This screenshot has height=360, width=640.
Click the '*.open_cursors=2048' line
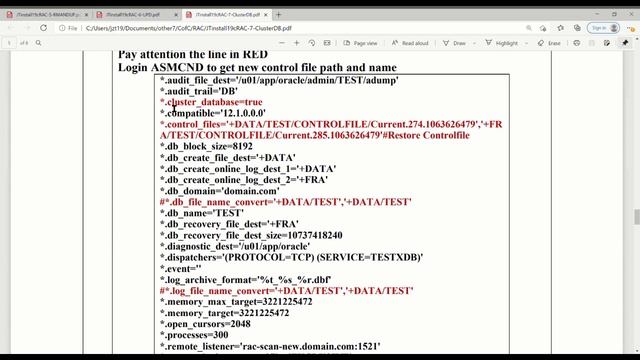pyautogui.click(x=205, y=324)
